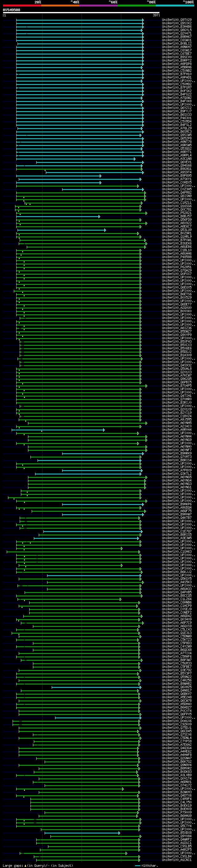
Task: Select the UniRef100_A6YNG1 entry
Action: coord(177,487)
